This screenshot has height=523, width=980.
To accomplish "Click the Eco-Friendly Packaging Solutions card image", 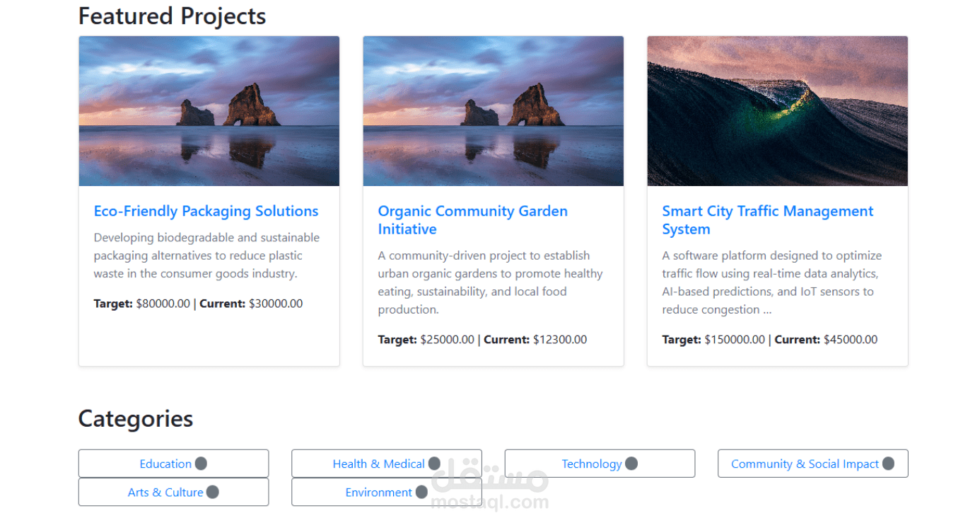I will 209,111.
